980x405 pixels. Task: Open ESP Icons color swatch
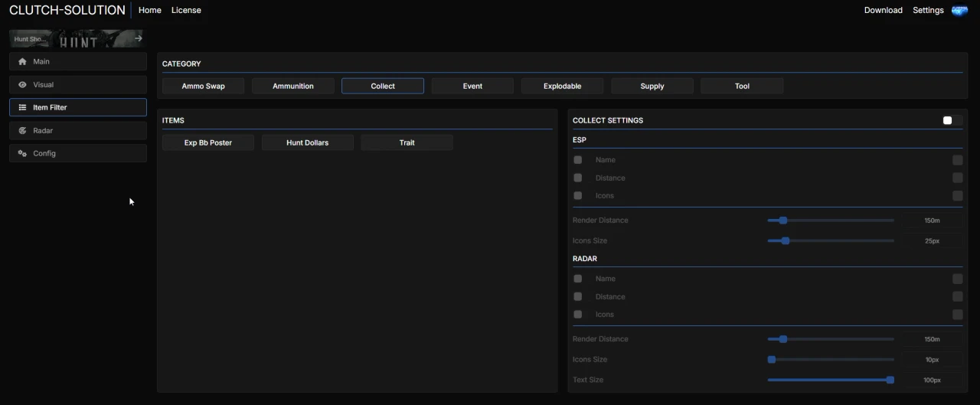(x=958, y=195)
